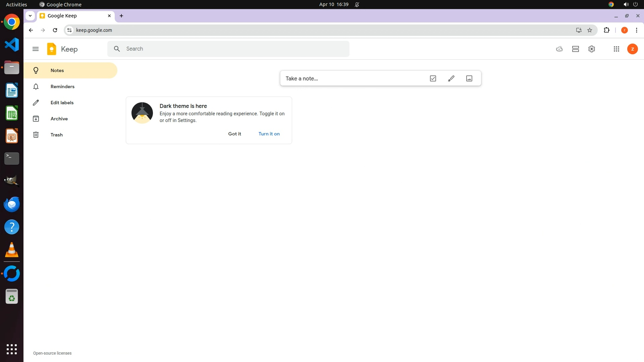Image resolution: width=644 pixels, height=362 pixels.
Task: Toggle the main menu hamburger
Action: [36, 49]
